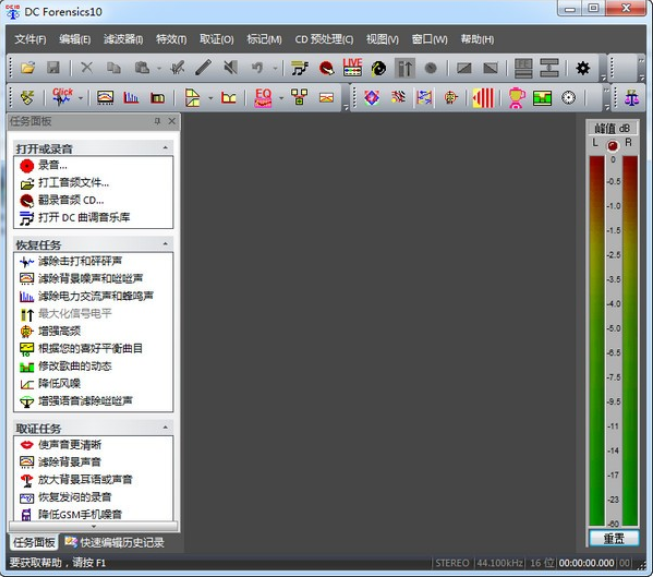Screen dimensions: 653x578
Task: Click the 重置 button below the meter
Action: [613, 538]
